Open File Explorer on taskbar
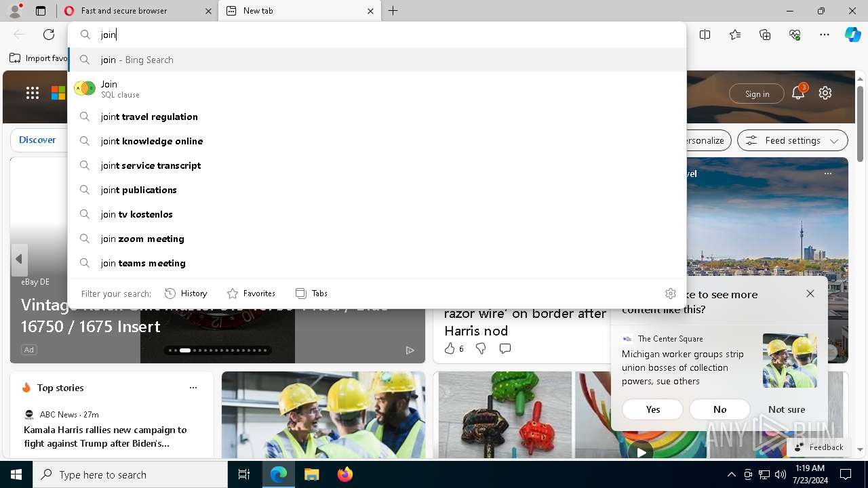This screenshot has width=868, height=488. 311,474
